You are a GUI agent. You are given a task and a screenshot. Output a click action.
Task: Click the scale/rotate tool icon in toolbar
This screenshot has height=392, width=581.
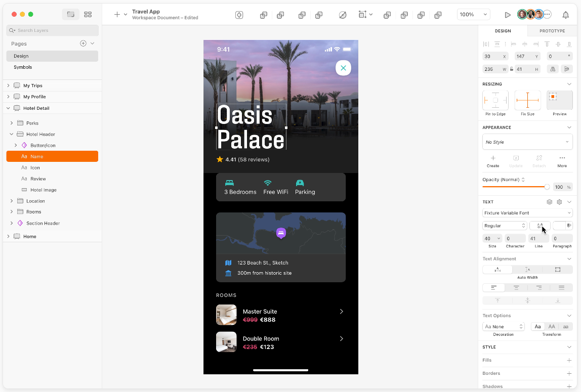pyautogui.click(x=343, y=15)
